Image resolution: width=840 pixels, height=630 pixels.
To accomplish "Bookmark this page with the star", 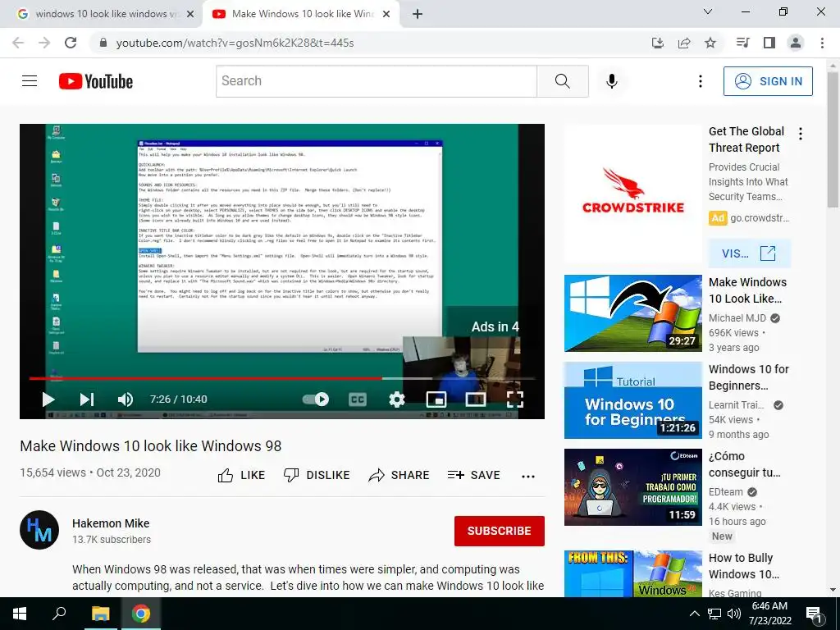I will pyautogui.click(x=710, y=43).
